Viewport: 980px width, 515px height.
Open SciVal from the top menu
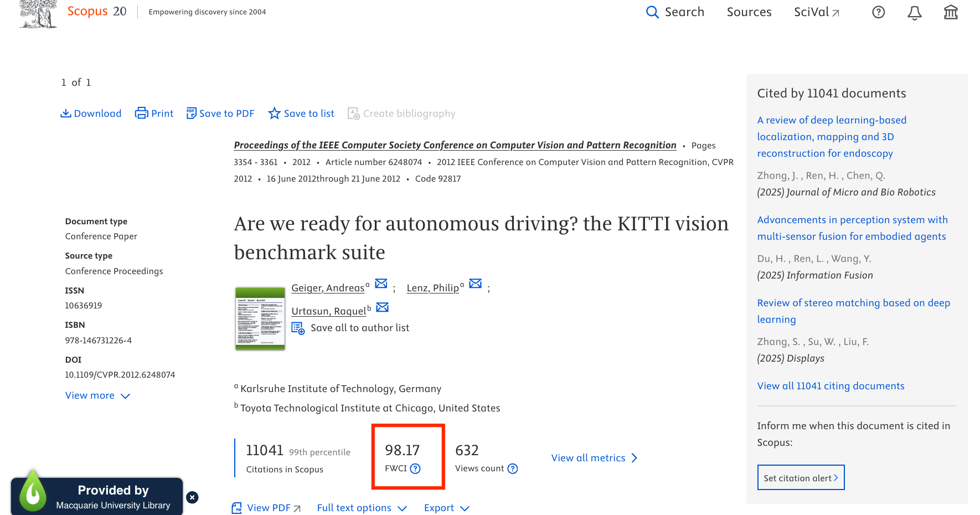[817, 12]
